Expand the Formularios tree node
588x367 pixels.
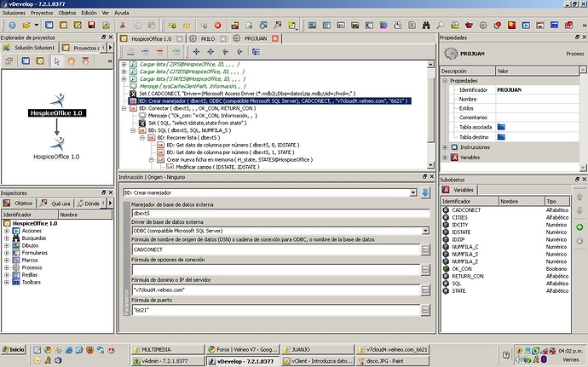6,253
